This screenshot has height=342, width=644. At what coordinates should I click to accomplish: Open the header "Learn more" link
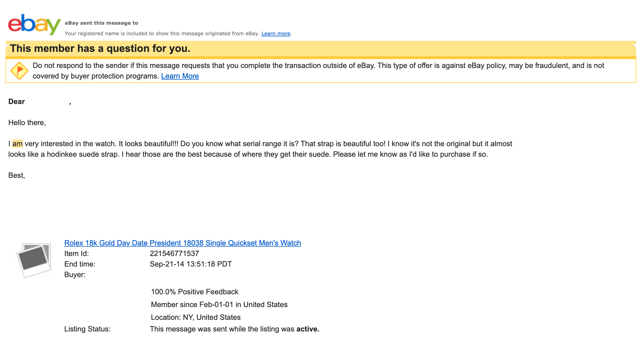[276, 34]
